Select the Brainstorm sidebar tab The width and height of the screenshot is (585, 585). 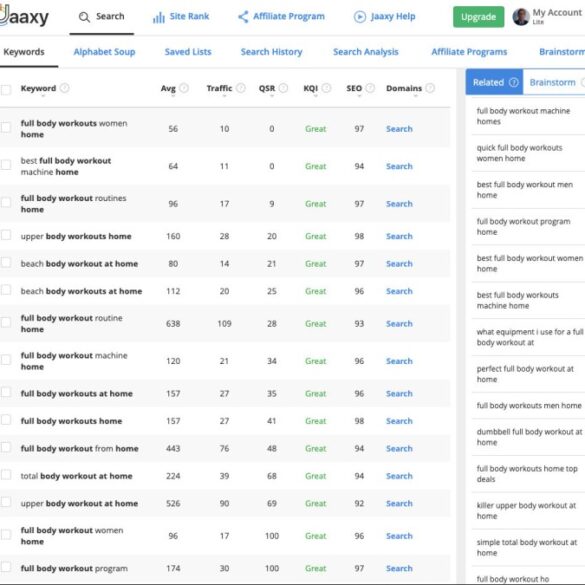coord(554,82)
